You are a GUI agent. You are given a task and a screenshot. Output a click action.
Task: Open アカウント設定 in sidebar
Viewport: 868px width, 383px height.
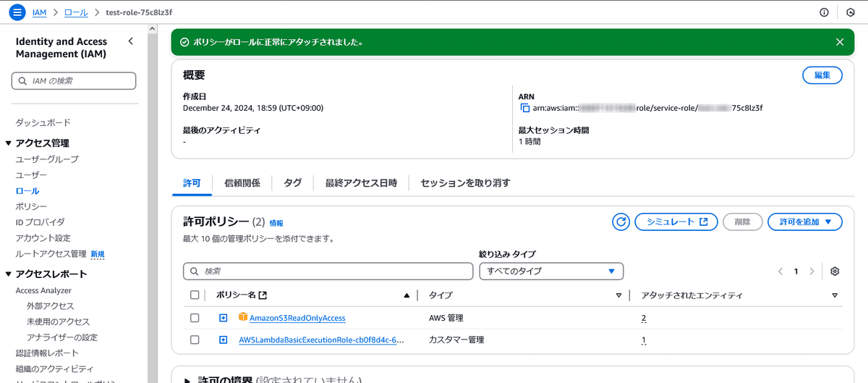tap(43, 238)
